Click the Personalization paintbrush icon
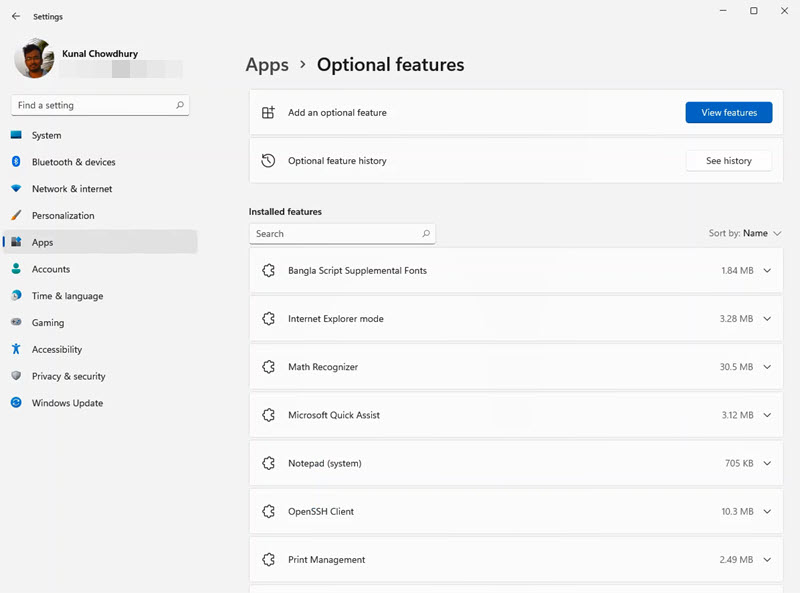Screen dimensions: 800x593 coord(16,215)
